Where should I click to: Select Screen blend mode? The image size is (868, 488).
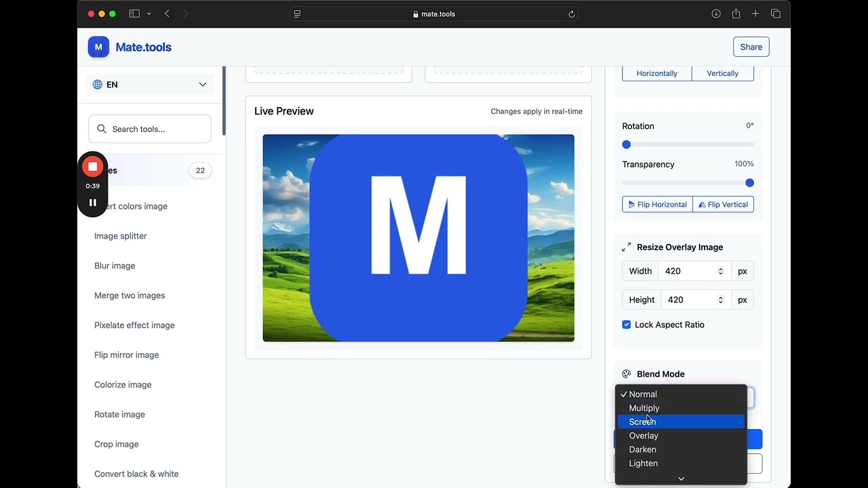681,422
